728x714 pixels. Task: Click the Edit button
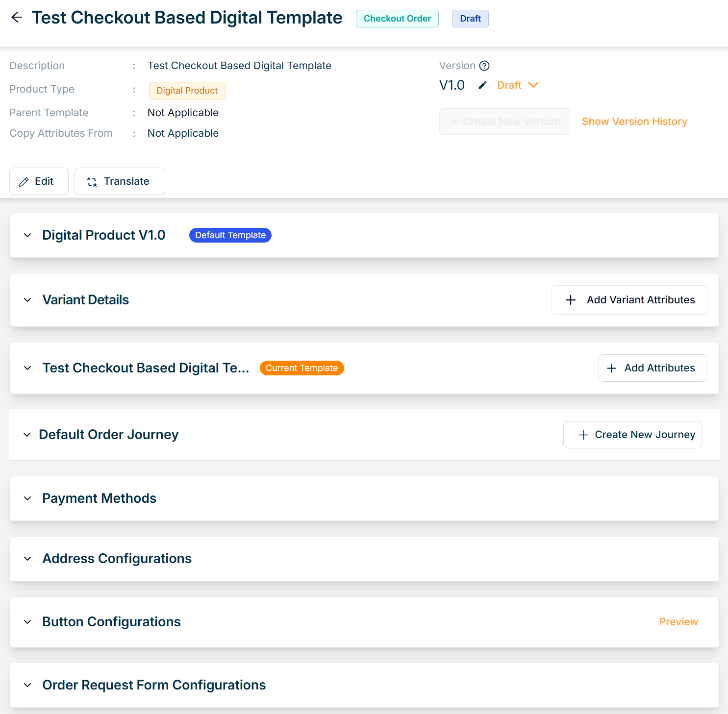tap(39, 181)
